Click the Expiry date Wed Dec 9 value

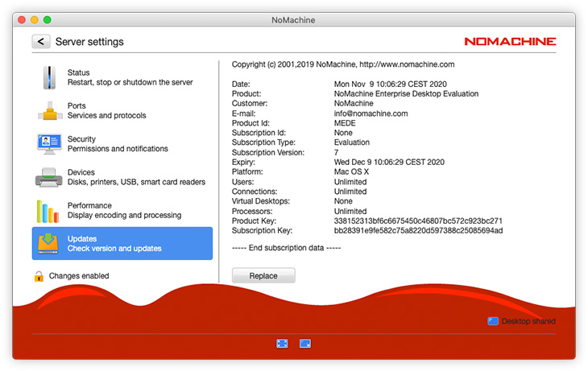[x=389, y=163]
